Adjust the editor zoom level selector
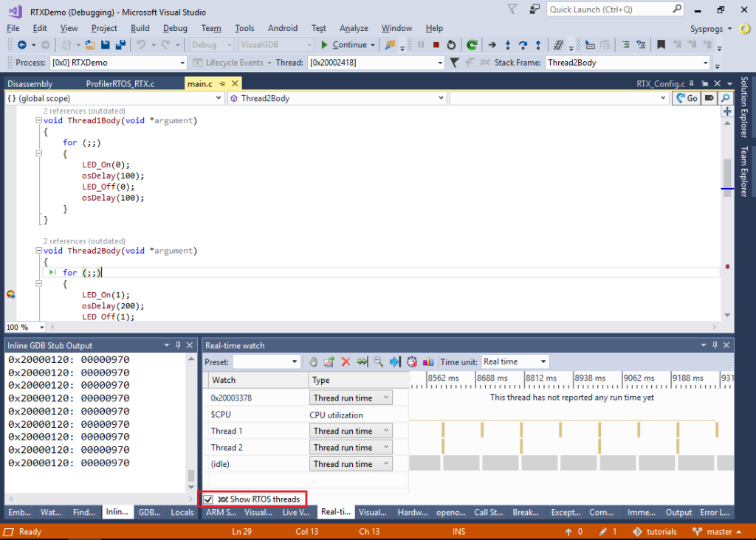The width and height of the screenshot is (756, 540). pos(24,327)
